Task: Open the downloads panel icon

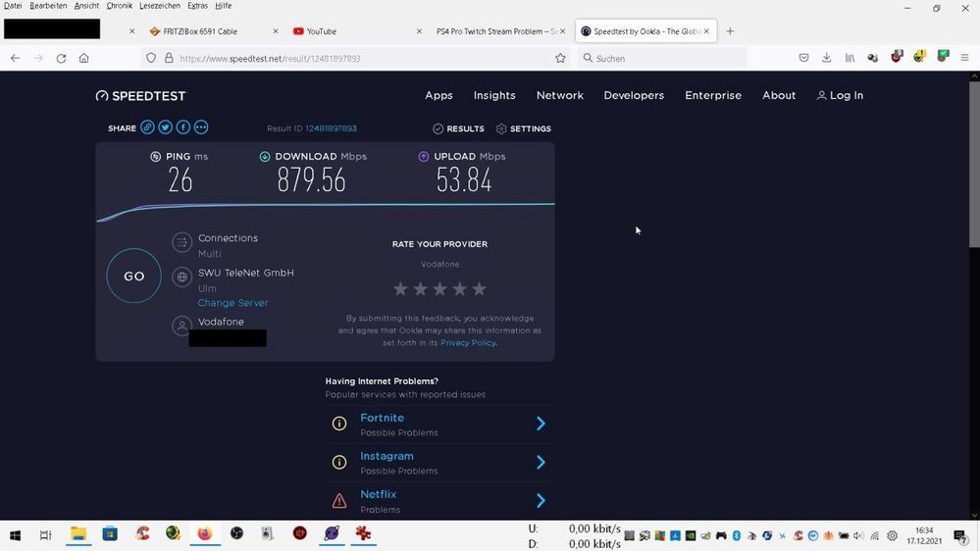Action: pyautogui.click(x=826, y=58)
